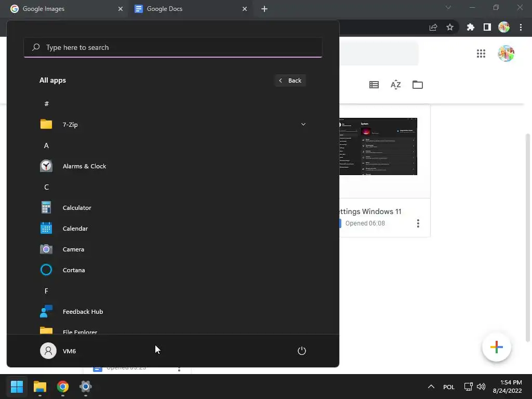The height and width of the screenshot is (399, 532).
Task: Switch Docs to list view
Action: coord(374,85)
